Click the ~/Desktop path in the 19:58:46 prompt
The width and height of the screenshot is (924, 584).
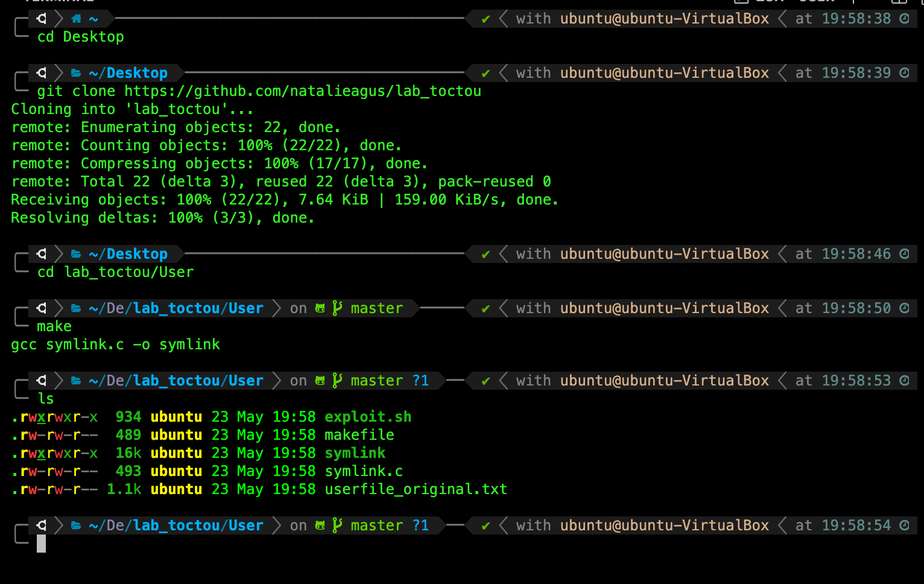coord(128,254)
